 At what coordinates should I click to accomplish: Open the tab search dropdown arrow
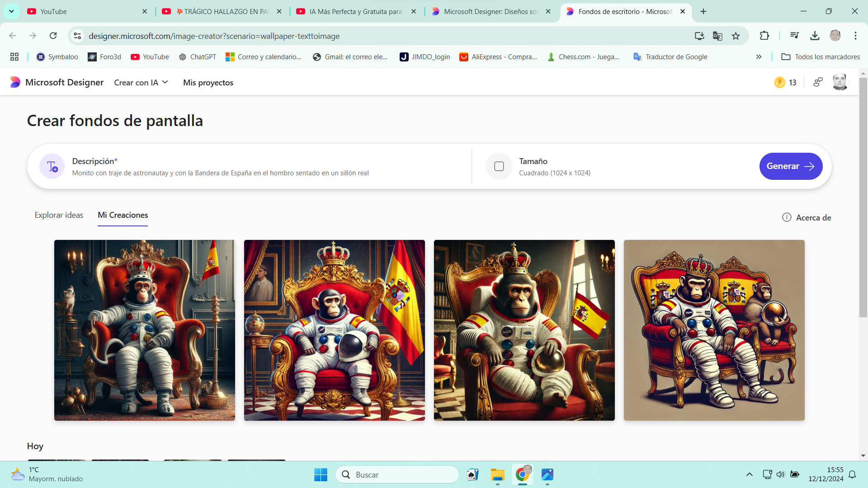click(11, 11)
